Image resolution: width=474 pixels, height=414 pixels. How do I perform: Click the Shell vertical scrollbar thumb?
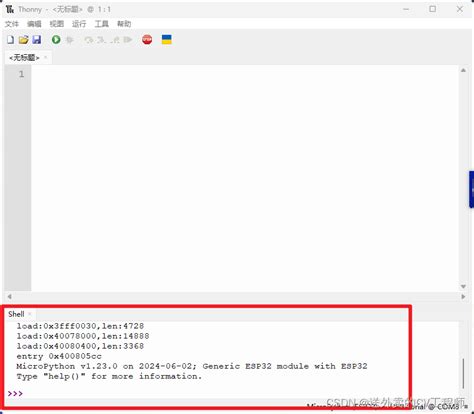pyautogui.click(x=463, y=374)
